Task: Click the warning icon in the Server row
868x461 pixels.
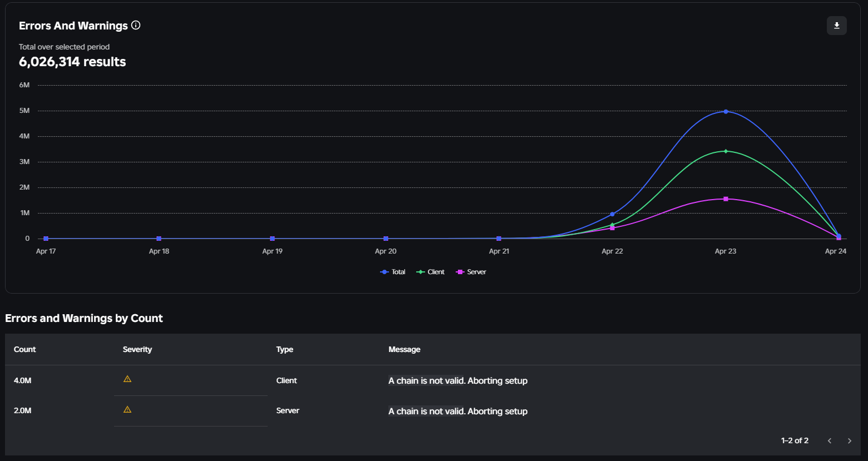Action: click(127, 410)
